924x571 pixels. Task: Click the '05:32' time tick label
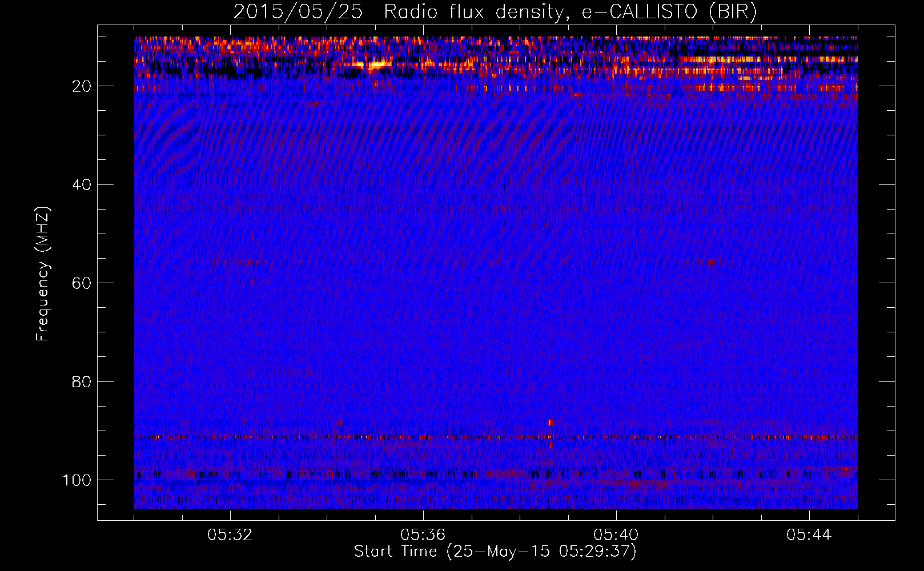(230, 535)
